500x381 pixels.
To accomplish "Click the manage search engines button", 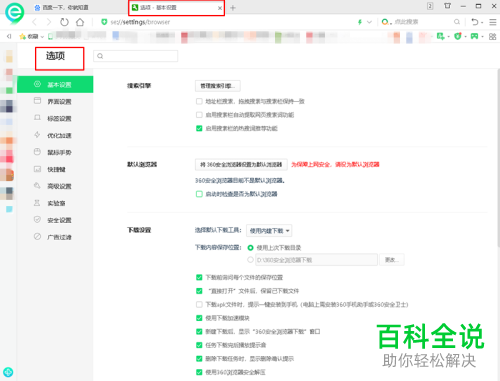I will [218, 86].
